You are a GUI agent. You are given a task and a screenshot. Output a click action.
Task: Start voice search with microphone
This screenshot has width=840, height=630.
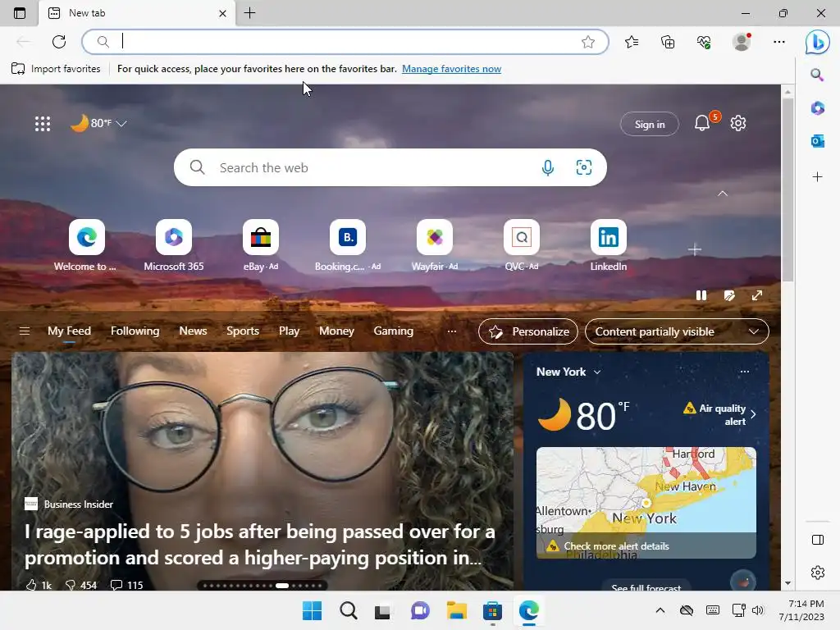tap(547, 167)
